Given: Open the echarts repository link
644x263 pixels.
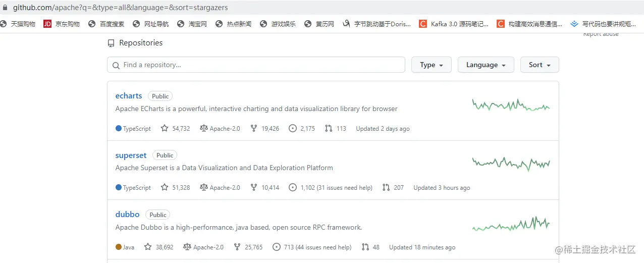Looking at the screenshot, I should point(129,96).
